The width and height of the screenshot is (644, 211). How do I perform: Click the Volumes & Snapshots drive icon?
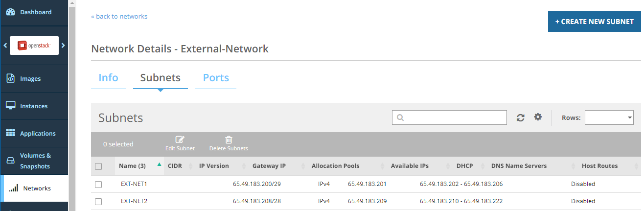pos(10,161)
